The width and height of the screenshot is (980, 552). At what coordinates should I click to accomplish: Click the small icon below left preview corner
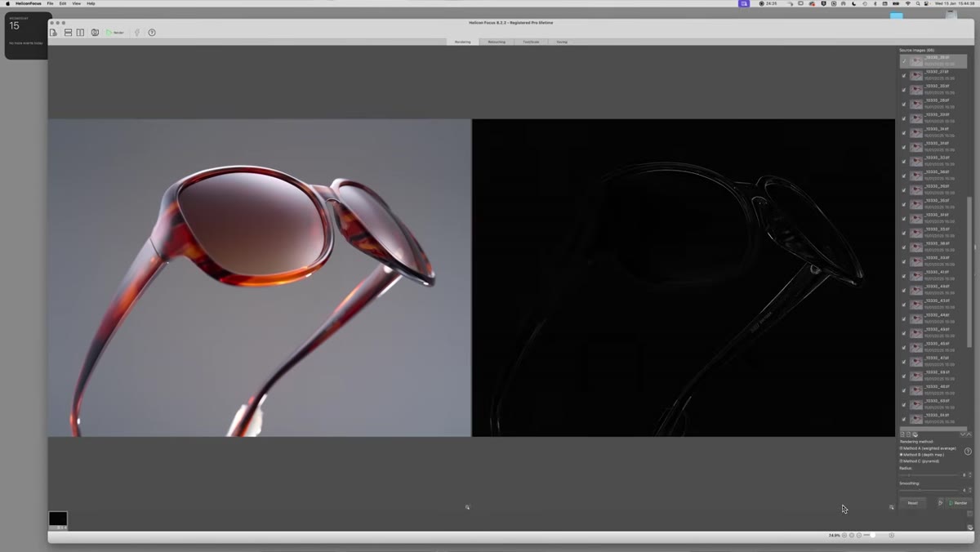coord(467,507)
